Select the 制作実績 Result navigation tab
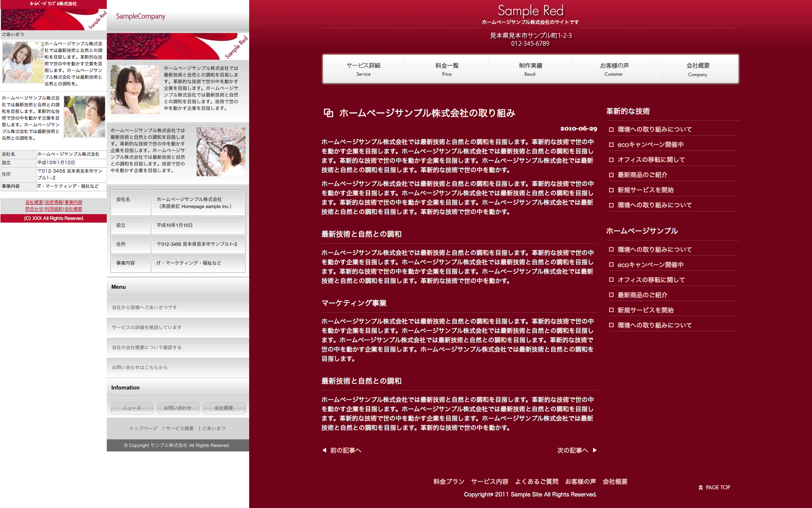This screenshot has height=508, width=812. [530, 69]
